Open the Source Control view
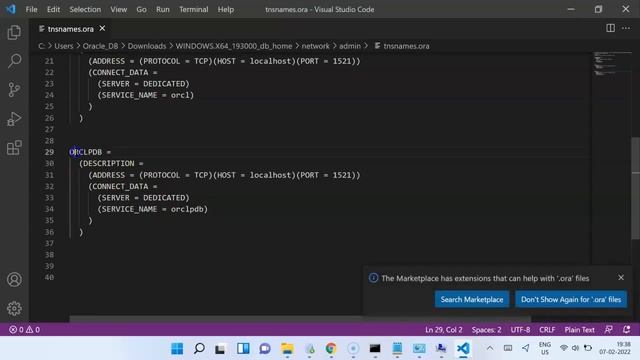Screen dimensions: 640x360 (14, 89)
